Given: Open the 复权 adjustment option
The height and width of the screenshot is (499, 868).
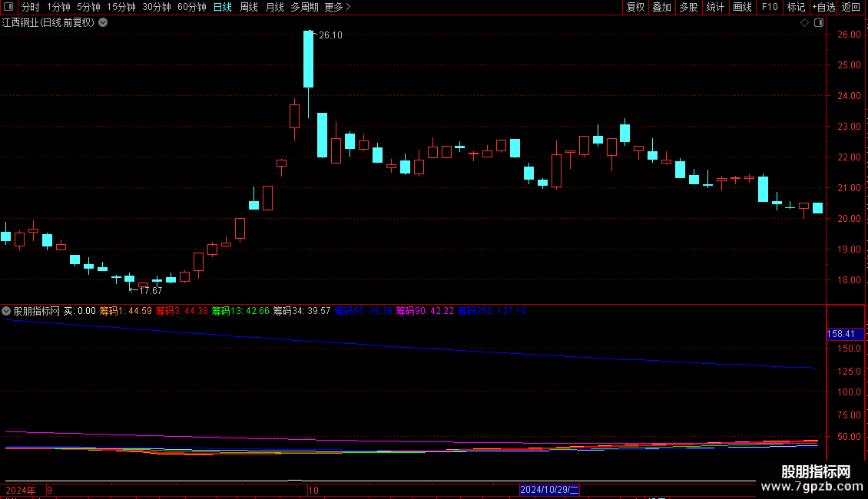Looking at the screenshot, I should tap(635, 7).
